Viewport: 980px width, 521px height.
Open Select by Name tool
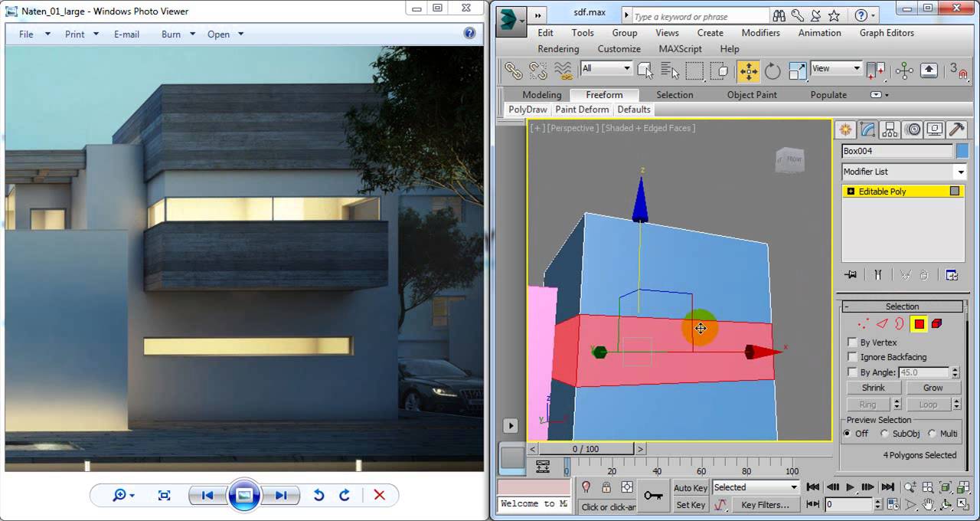coord(670,70)
